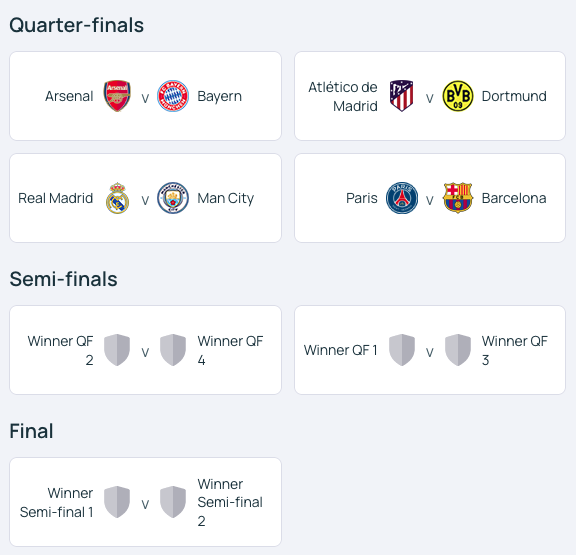Click the Borussia Dortmund BVB logo

pyautogui.click(x=458, y=96)
